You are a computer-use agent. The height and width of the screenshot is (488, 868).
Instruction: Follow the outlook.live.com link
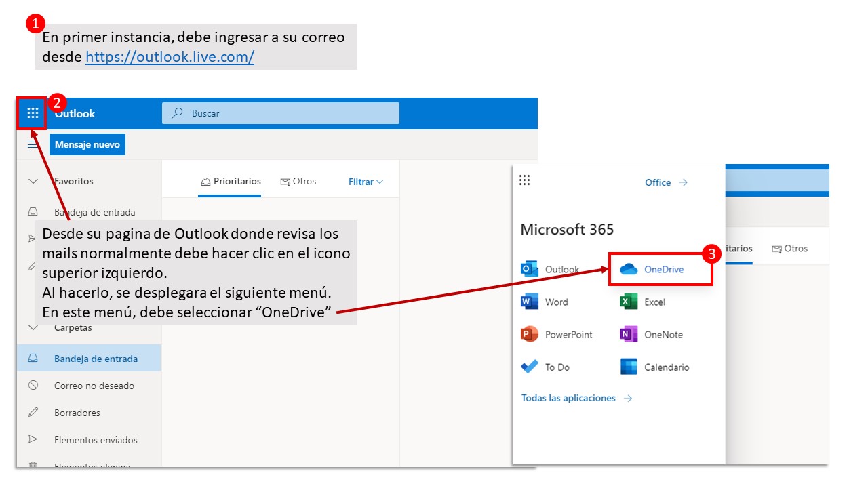tap(170, 57)
